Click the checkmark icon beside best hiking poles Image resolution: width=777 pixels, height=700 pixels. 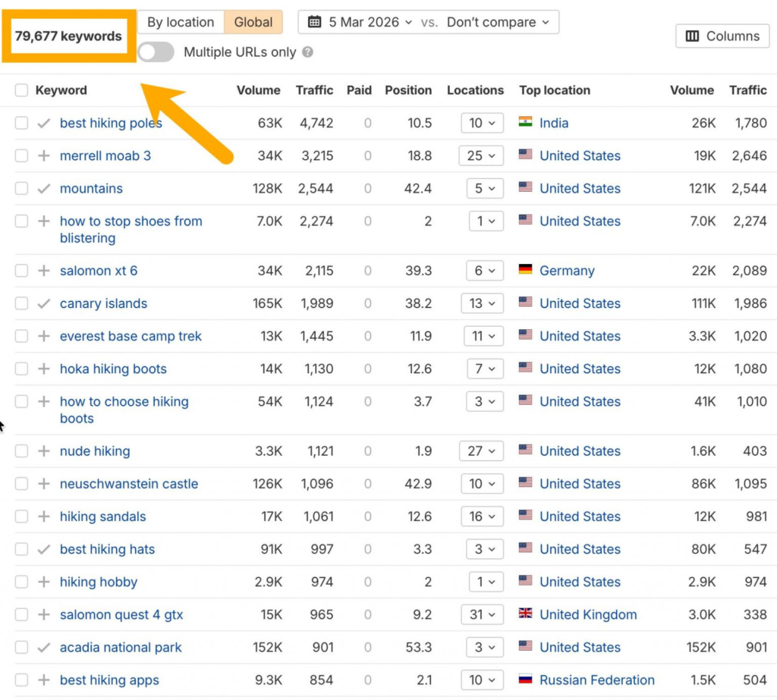(x=44, y=123)
